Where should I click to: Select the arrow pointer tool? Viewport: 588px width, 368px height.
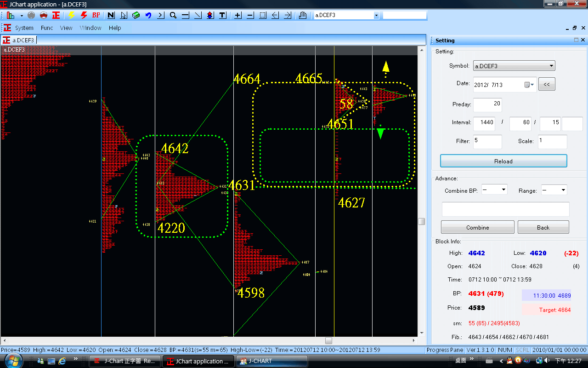tap(124, 15)
